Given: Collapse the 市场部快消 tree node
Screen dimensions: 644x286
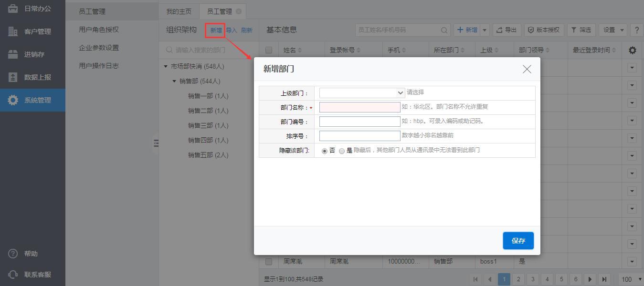Looking at the screenshot, I should [166, 67].
